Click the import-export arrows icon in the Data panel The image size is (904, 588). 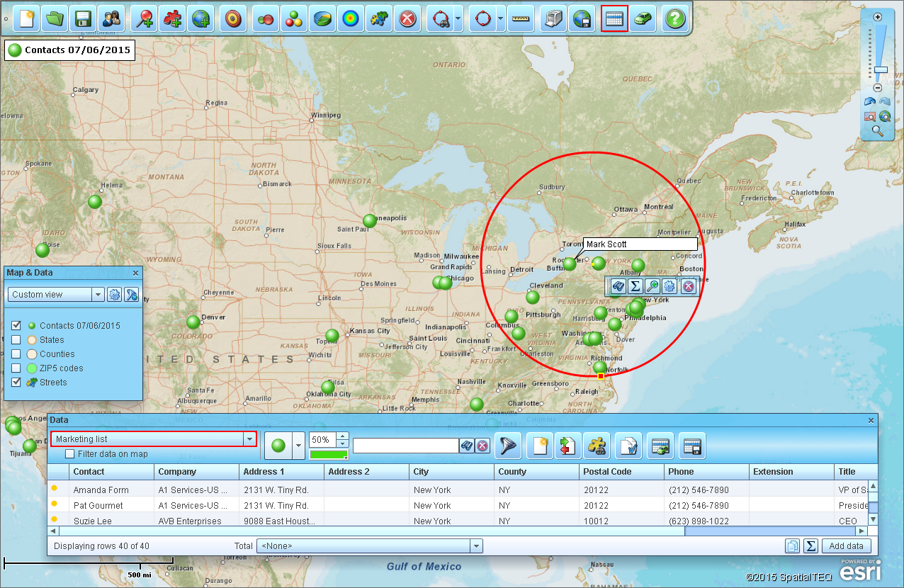[x=567, y=446]
